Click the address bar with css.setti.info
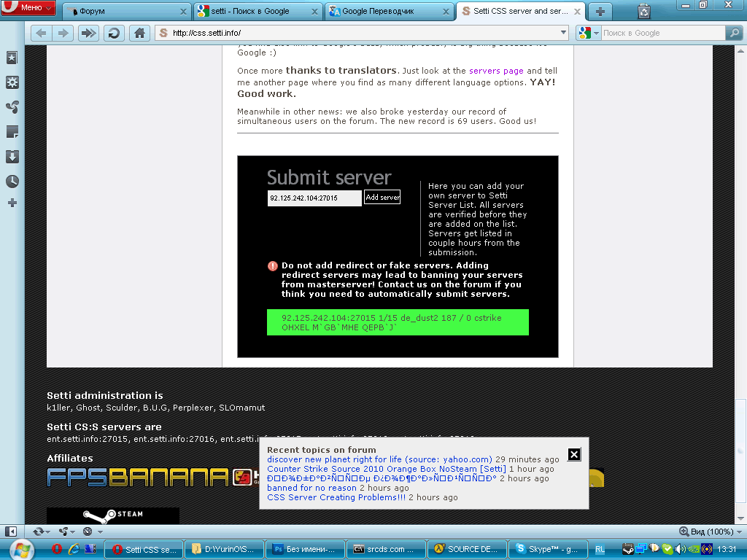Viewport: 747px width, 560px height. tap(362, 33)
